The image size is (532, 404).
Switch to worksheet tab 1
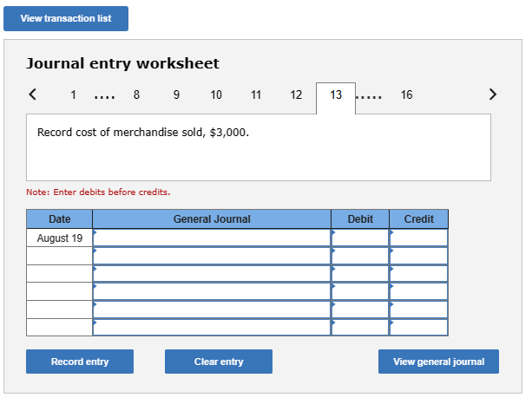[73, 94]
